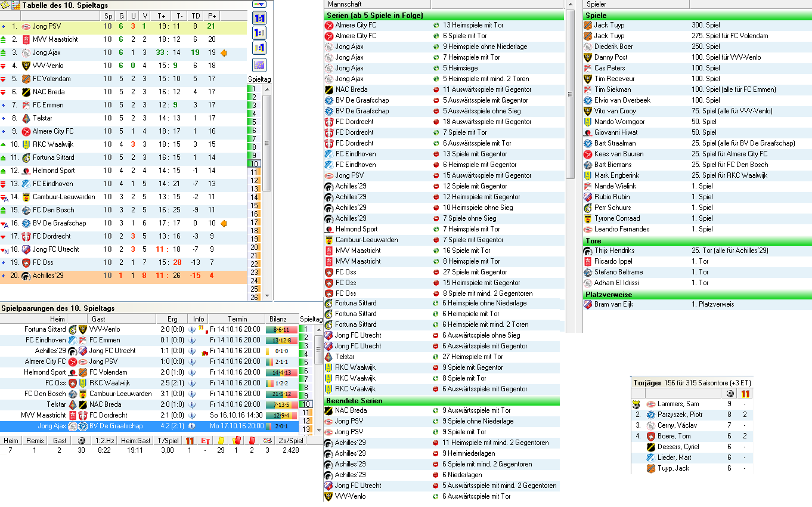The image size is (812, 507).
Task: Open the info icon for FC Oss vs RKC Waalwijk
Action: [192, 383]
